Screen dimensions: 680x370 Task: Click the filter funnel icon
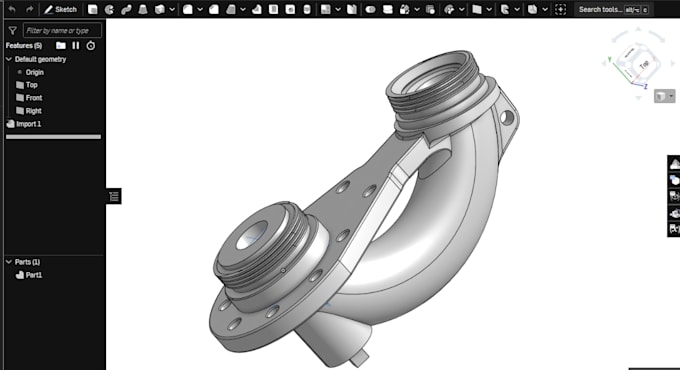[13, 30]
